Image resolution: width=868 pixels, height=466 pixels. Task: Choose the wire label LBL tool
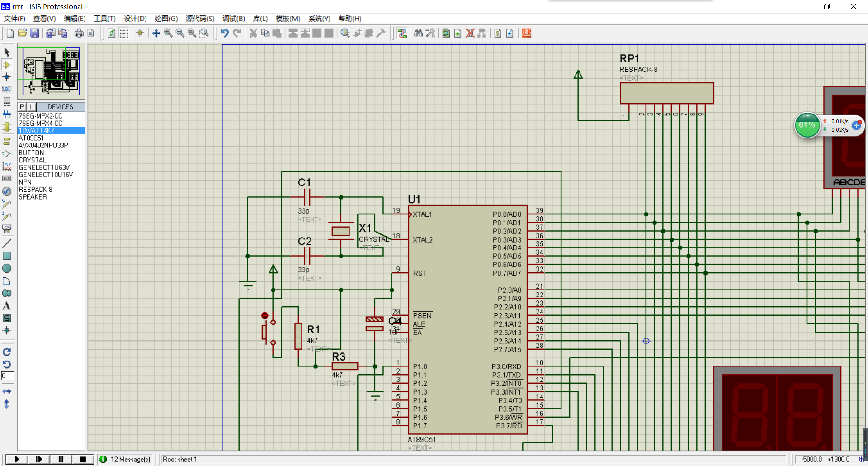click(x=7, y=90)
